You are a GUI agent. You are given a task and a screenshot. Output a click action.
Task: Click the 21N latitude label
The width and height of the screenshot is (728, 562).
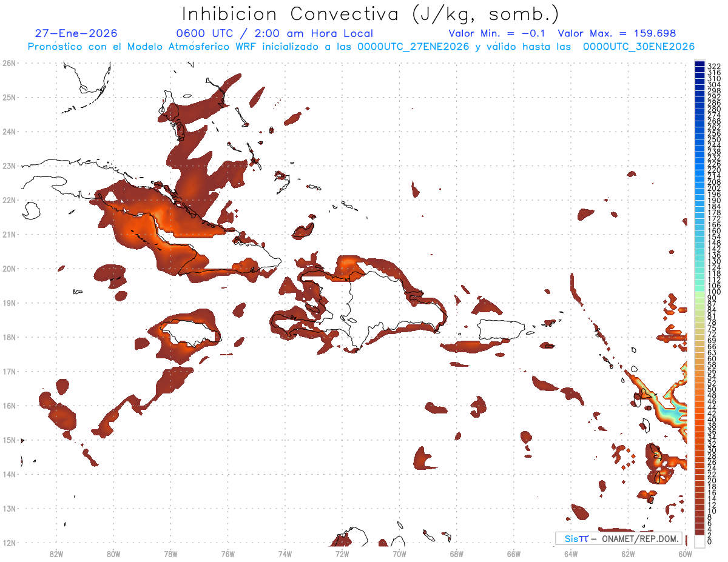pyautogui.click(x=8, y=234)
